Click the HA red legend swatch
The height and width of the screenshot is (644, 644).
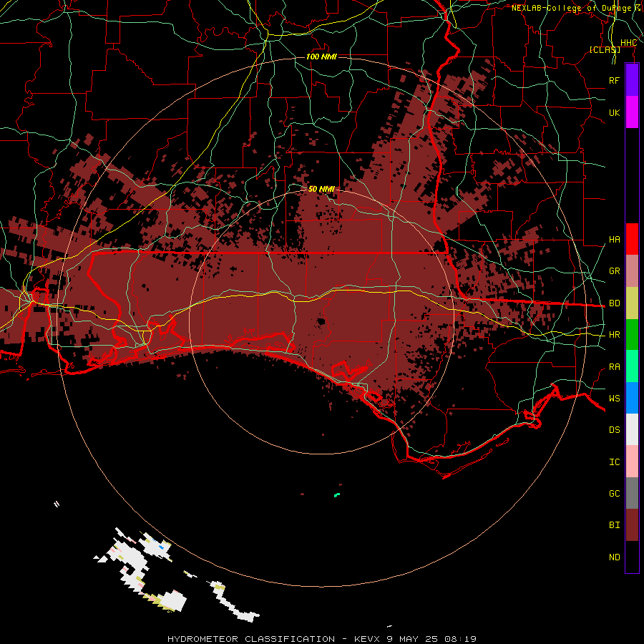(632, 239)
